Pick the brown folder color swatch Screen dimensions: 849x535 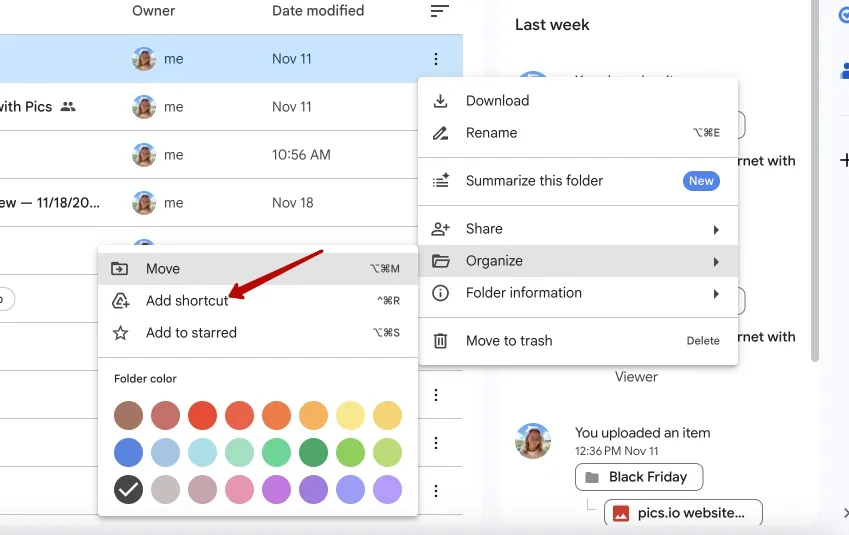tap(128, 415)
